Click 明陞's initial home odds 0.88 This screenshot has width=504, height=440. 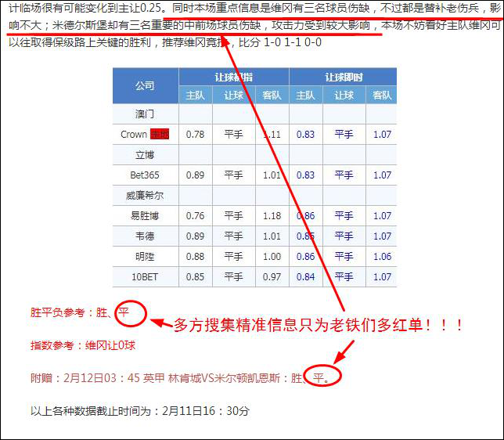click(195, 256)
